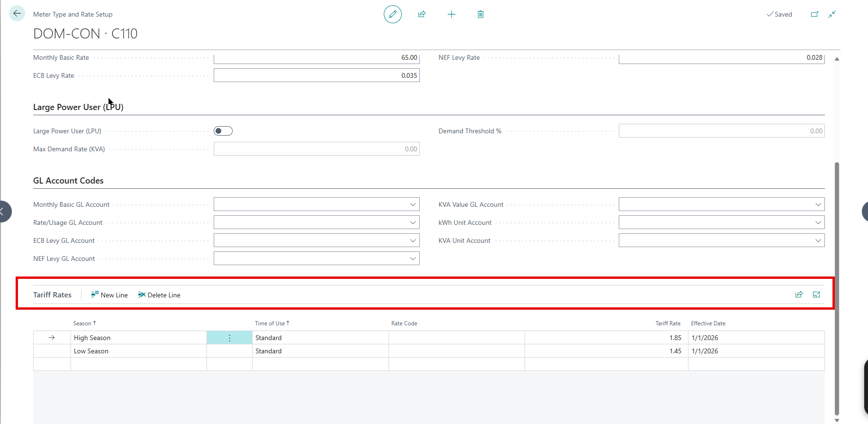Click Standard in High Season row
Viewport: 868px width, 424px height.
point(320,338)
